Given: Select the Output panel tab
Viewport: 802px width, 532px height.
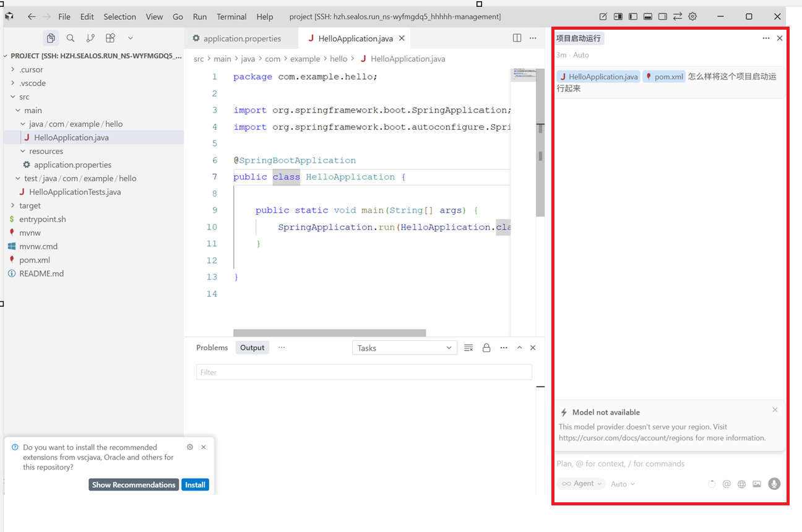Looking at the screenshot, I should 252,348.
